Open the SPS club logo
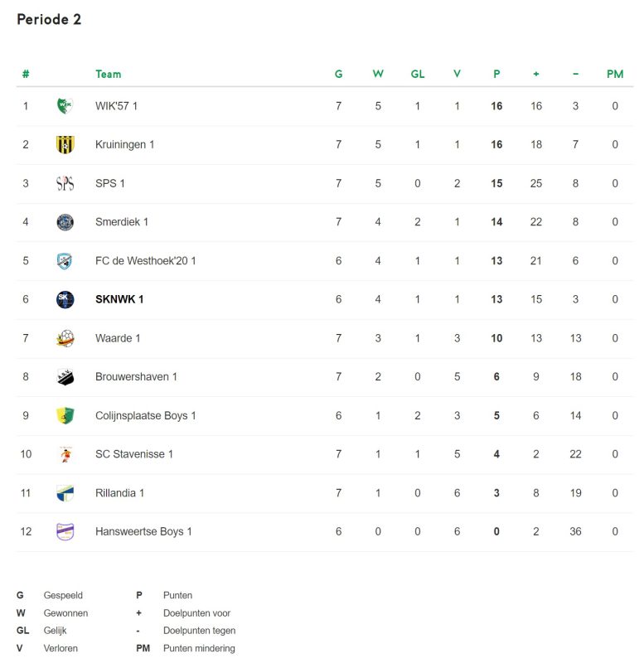The height and width of the screenshot is (668, 644). tap(65, 183)
